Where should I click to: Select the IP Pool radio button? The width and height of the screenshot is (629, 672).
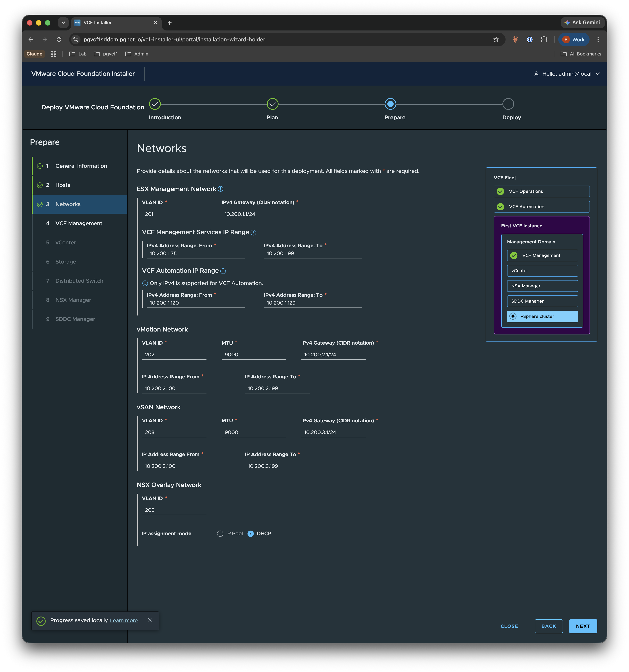pos(220,534)
